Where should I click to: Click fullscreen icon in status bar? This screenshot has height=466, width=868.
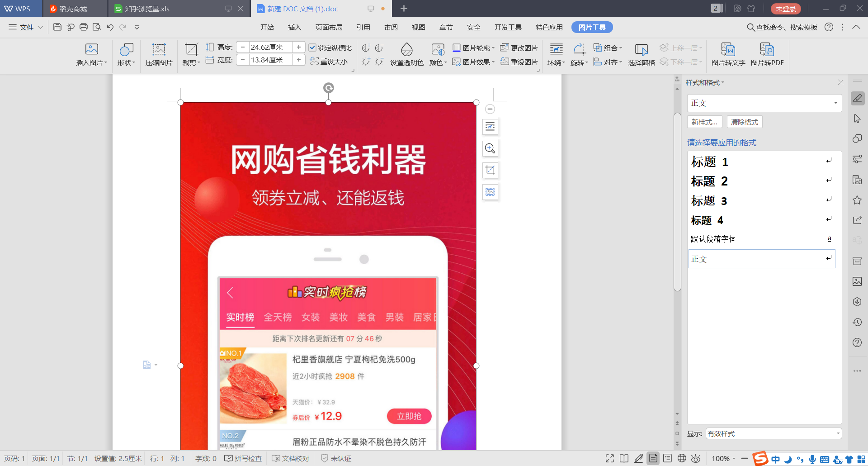pos(610,458)
